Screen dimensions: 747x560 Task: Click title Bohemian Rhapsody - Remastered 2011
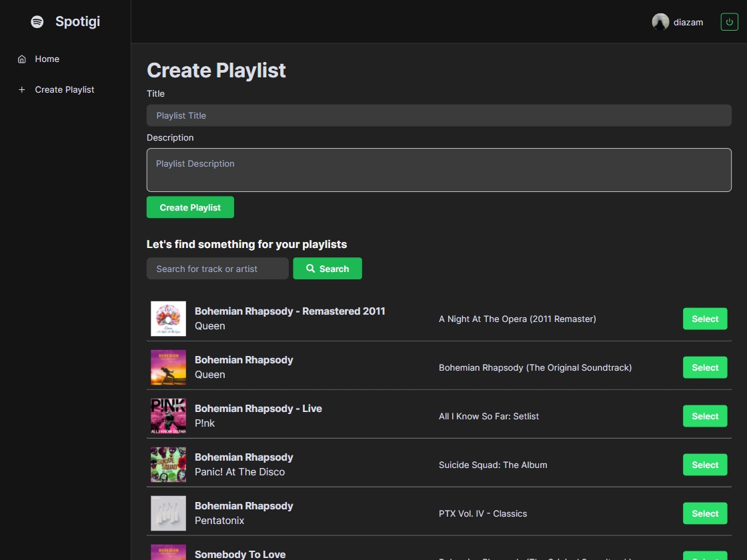(289, 311)
